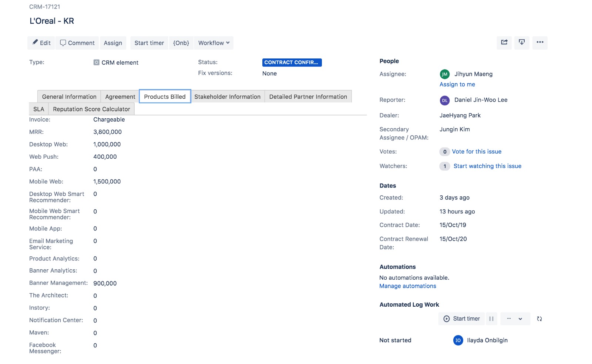Open the three-dot more actions menu
Screen dimensions: 592x364
point(540,43)
